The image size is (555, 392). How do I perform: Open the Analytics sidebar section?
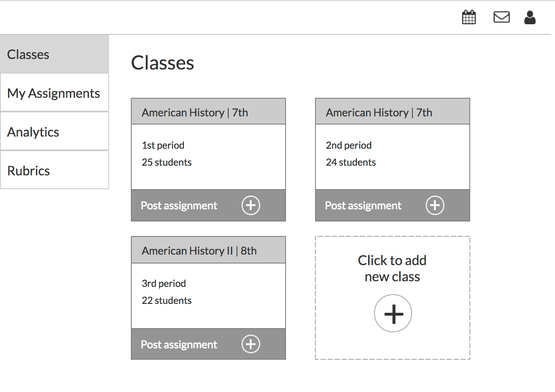[x=33, y=132]
